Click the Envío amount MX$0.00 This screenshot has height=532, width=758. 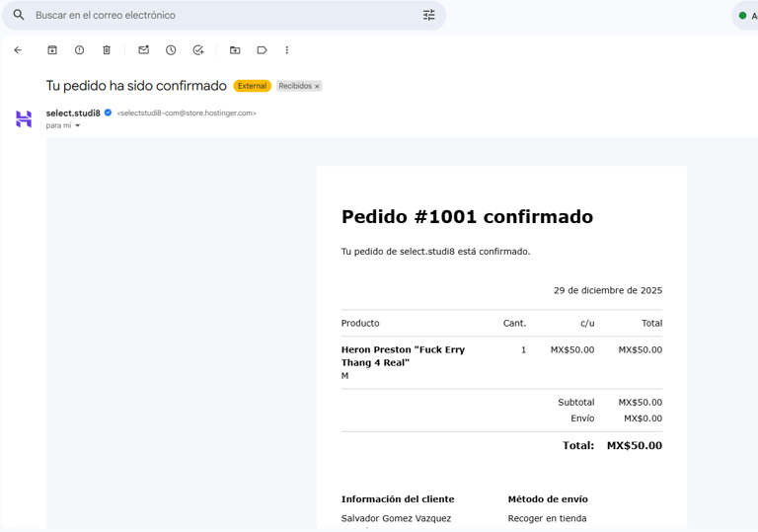pos(643,418)
